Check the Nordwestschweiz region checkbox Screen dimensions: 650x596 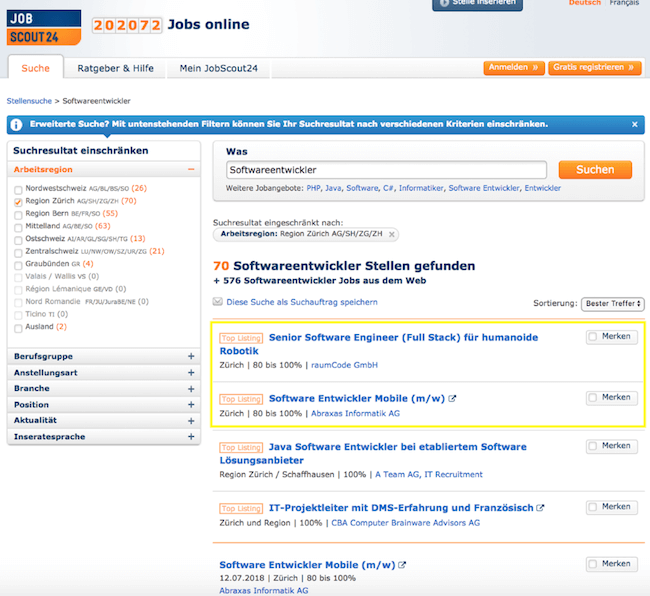(x=18, y=190)
